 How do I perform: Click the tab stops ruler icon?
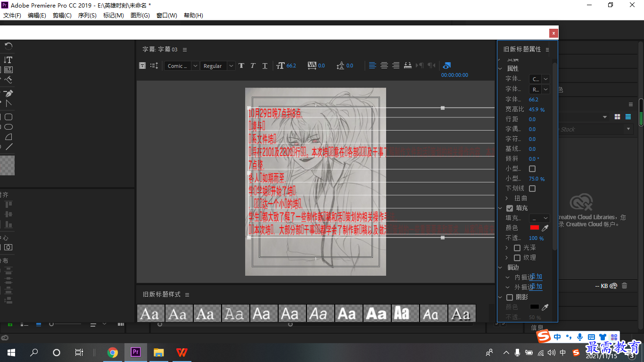[x=408, y=66]
